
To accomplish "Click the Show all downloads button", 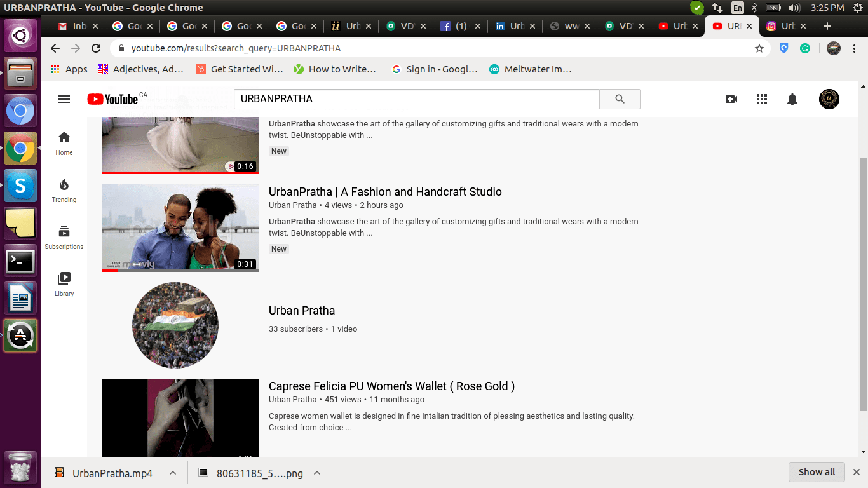I will 817,472.
